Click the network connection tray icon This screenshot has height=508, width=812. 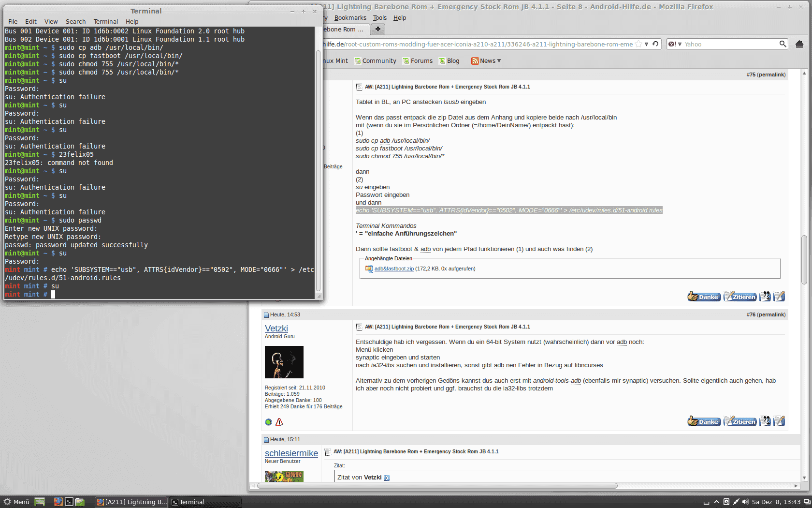(736, 502)
